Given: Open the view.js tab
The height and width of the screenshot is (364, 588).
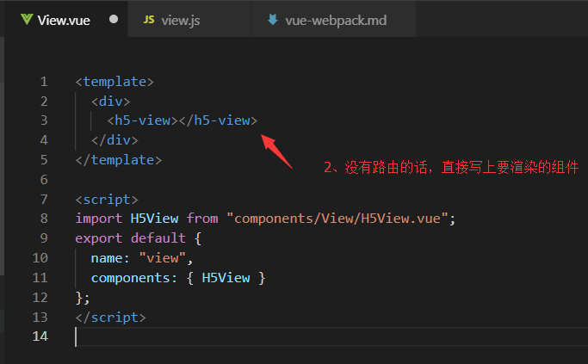Looking at the screenshot, I should click(189, 20).
